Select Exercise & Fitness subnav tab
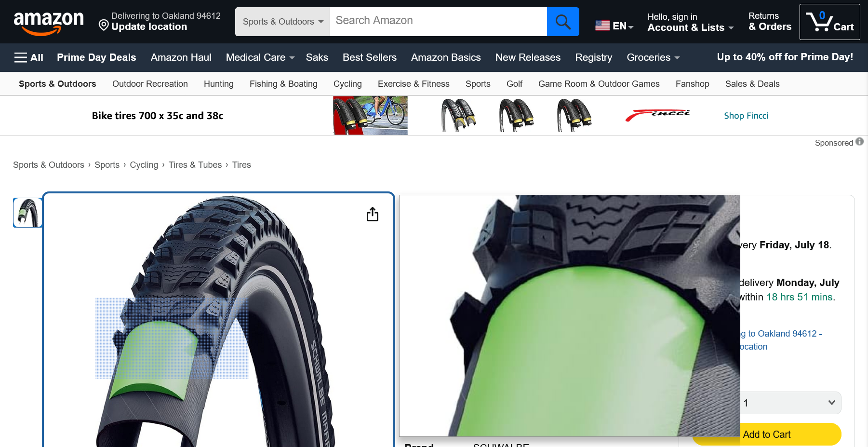The width and height of the screenshot is (868, 447). pos(414,84)
